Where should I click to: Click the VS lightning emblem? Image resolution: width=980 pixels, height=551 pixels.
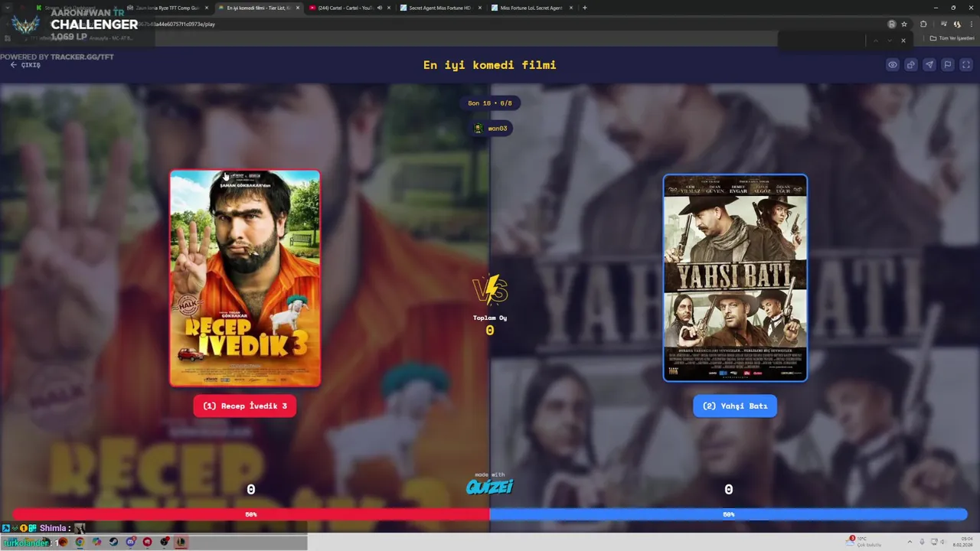[490, 291]
